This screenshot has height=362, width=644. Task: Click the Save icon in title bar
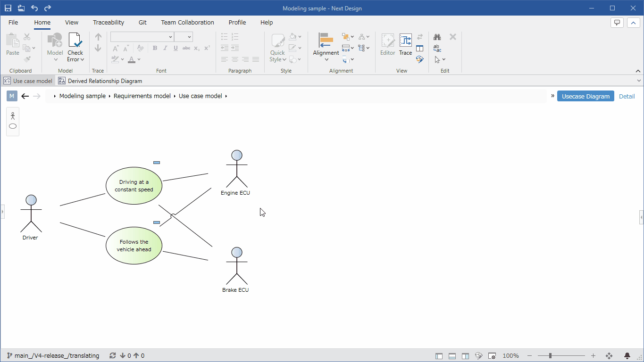(8, 8)
